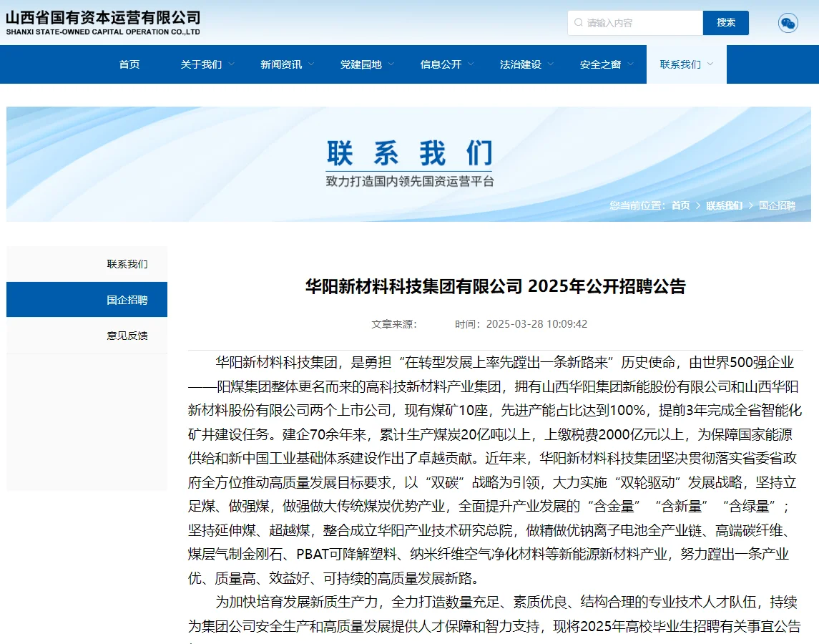This screenshot has height=644, width=819.
Task: Click the English name SHANXI STATE-OWNED CAPITAL OPERATION CO.,LTD
Action: click(x=103, y=32)
